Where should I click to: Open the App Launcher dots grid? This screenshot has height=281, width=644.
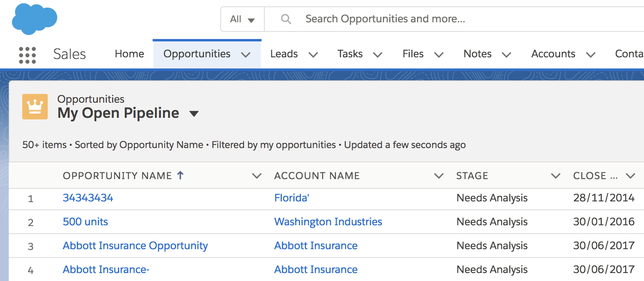click(27, 55)
